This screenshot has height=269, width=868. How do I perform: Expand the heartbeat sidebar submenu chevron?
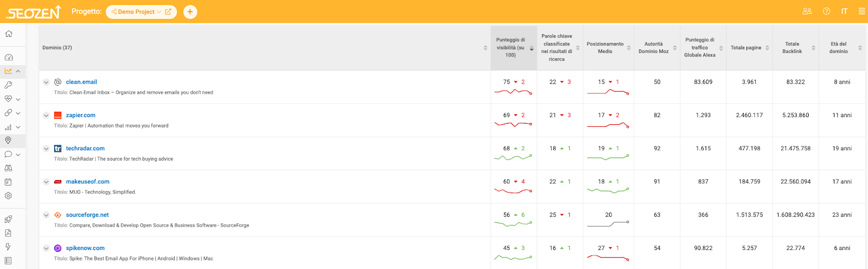pyautogui.click(x=18, y=99)
